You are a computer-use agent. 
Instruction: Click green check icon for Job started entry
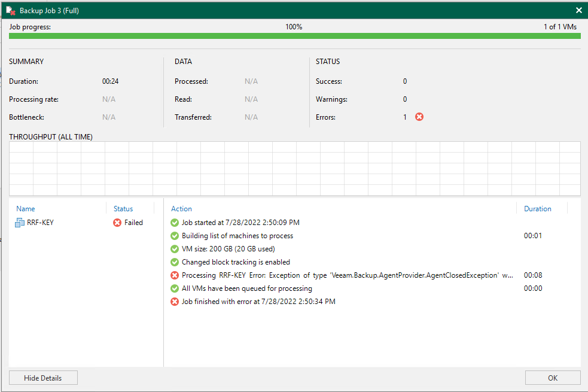[175, 223]
